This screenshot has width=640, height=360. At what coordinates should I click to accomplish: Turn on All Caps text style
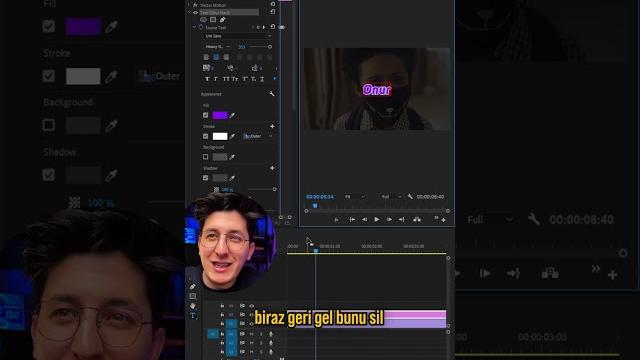(x=225, y=79)
